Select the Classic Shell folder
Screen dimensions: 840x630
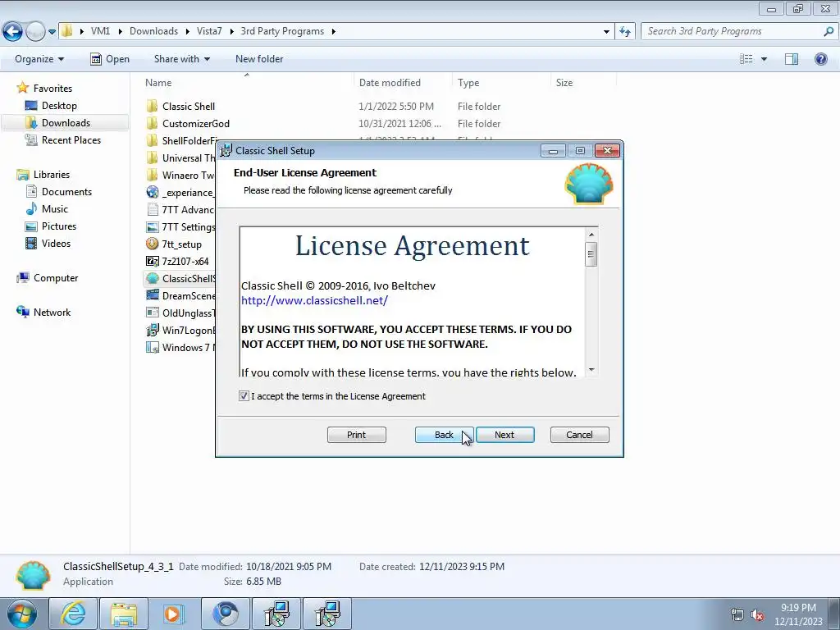pyautogui.click(x=189, y=106)
